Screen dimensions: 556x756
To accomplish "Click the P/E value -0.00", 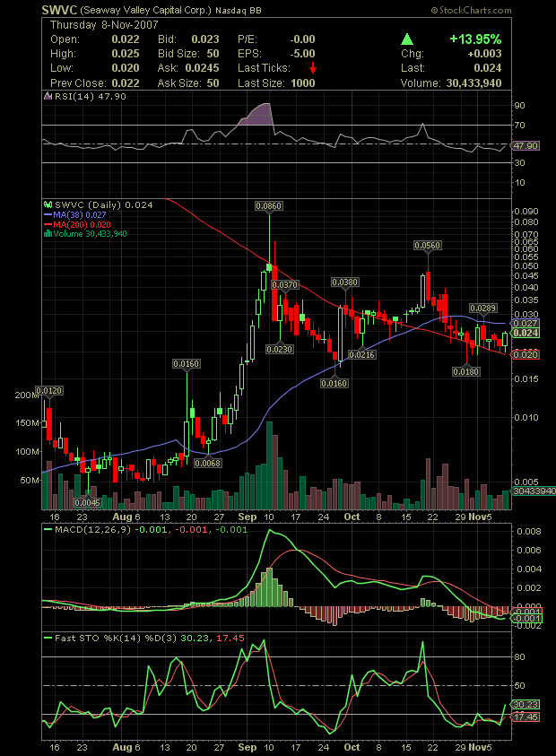I will pos(302,39).
